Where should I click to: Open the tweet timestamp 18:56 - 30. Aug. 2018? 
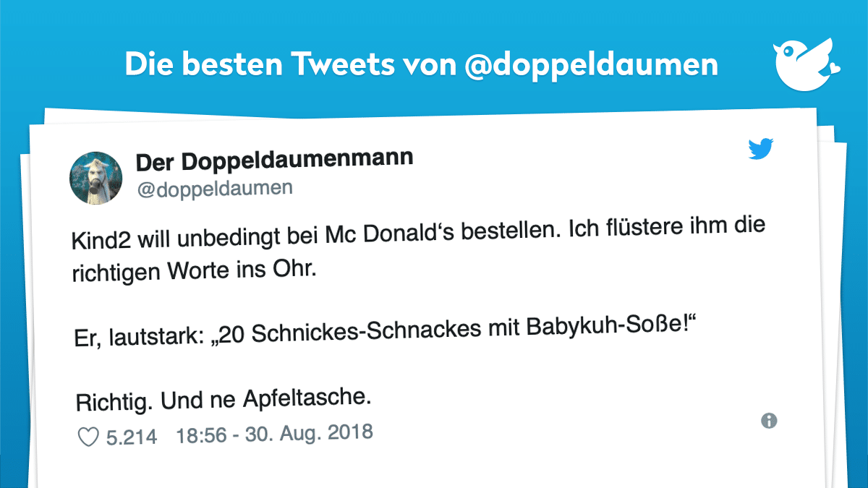pos(274,434)
